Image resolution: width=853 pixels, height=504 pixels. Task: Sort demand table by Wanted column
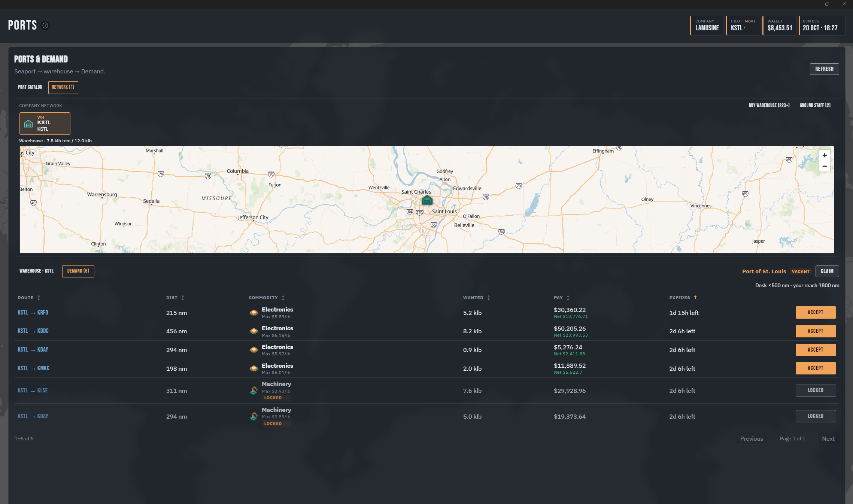(x=476, y=298)
